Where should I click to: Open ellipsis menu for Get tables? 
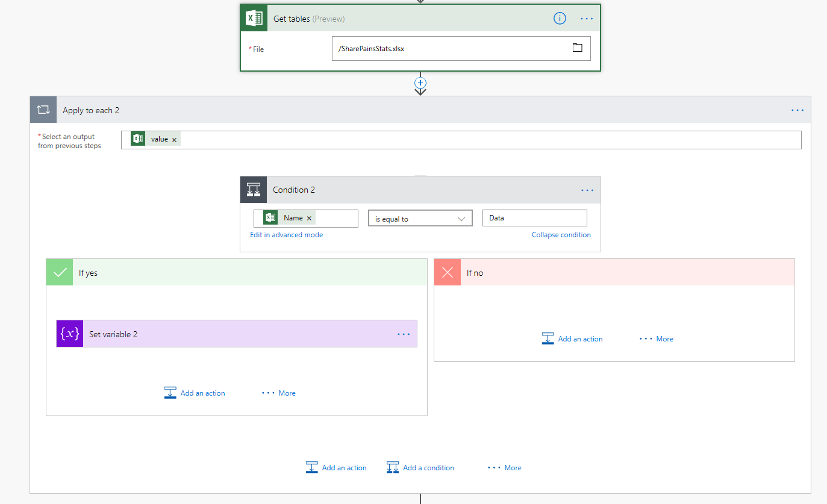click(x=587, y=19)
